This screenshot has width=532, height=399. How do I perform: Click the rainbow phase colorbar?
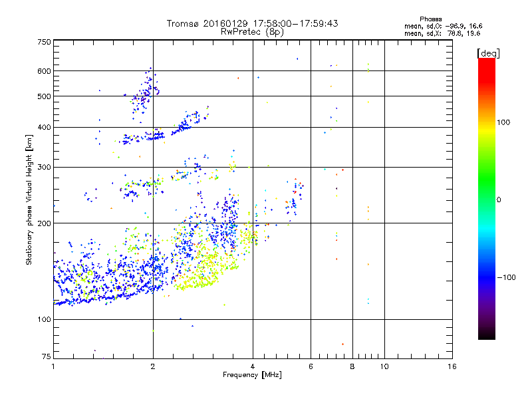(487, 198)
